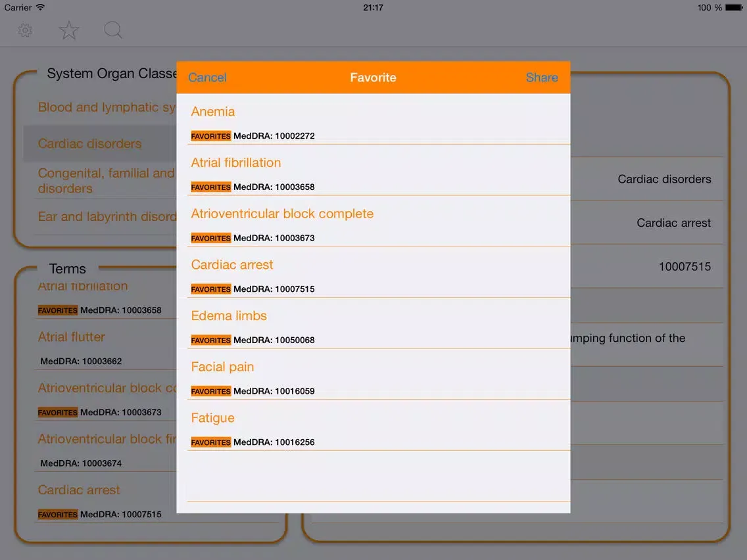Viewport: 747px width, 560px height.
Task: Tap the star favorites icon in toolbar
Action: coord(68,30)
